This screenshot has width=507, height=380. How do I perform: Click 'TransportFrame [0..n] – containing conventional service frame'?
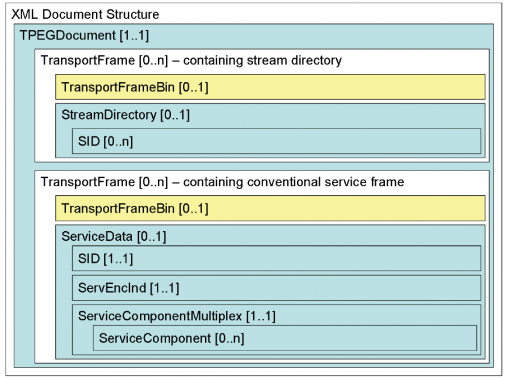(x=222, y=182)
